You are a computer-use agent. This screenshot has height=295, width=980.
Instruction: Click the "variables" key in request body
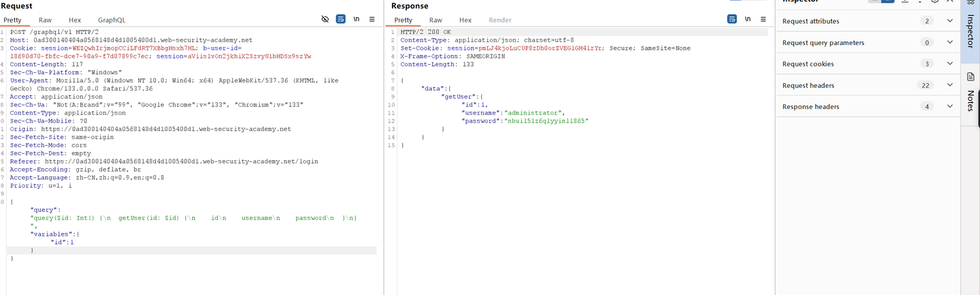53,234
